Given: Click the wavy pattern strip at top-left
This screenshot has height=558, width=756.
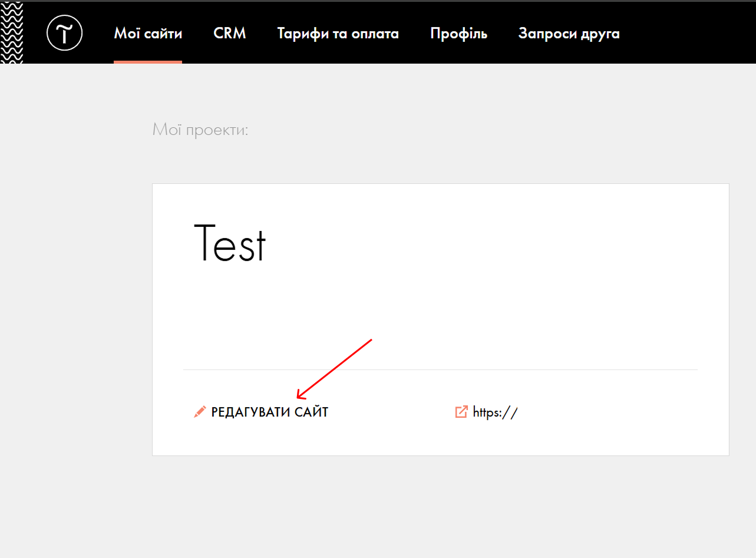Looking at the screenshot, I should pos(11,32).
